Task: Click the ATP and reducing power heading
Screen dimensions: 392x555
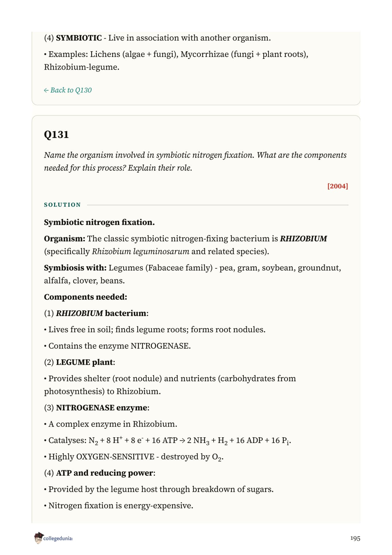Action: coord(100,473)
